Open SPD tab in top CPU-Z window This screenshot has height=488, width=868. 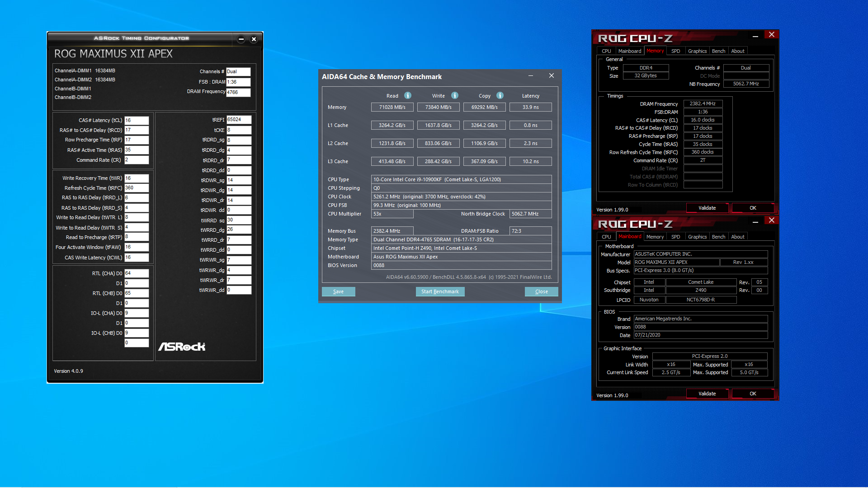coord(675,51)
